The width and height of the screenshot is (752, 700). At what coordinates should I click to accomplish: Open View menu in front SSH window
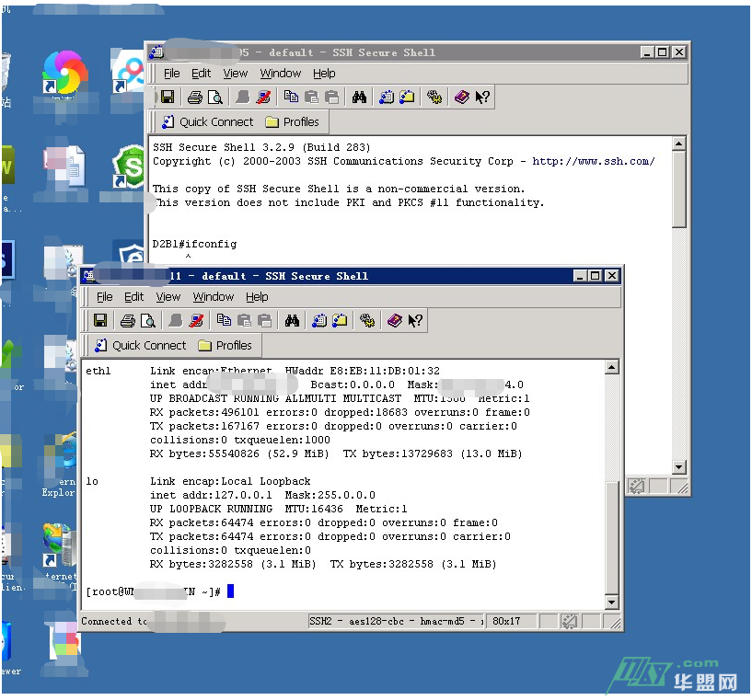(x=168, y=297)
